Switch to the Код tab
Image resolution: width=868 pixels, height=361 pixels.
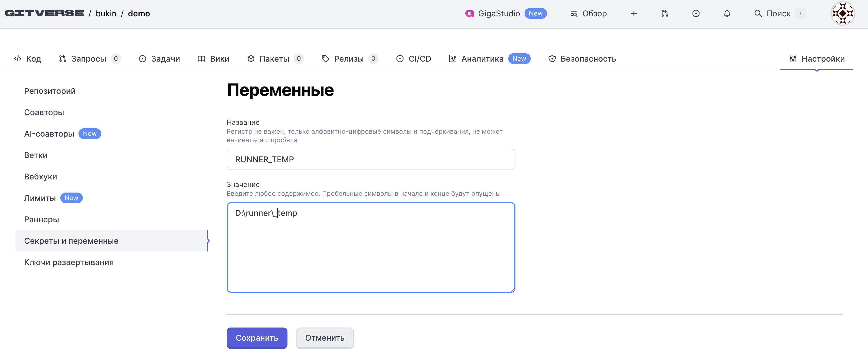28,59
